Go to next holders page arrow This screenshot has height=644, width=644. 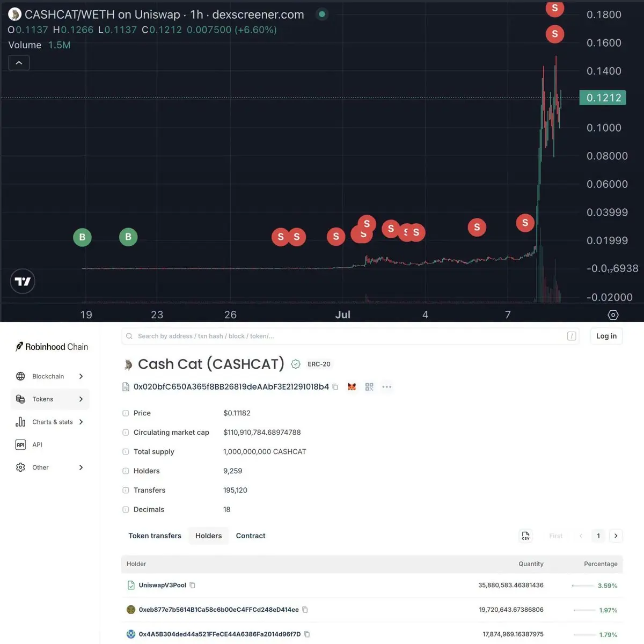(616, 536)
